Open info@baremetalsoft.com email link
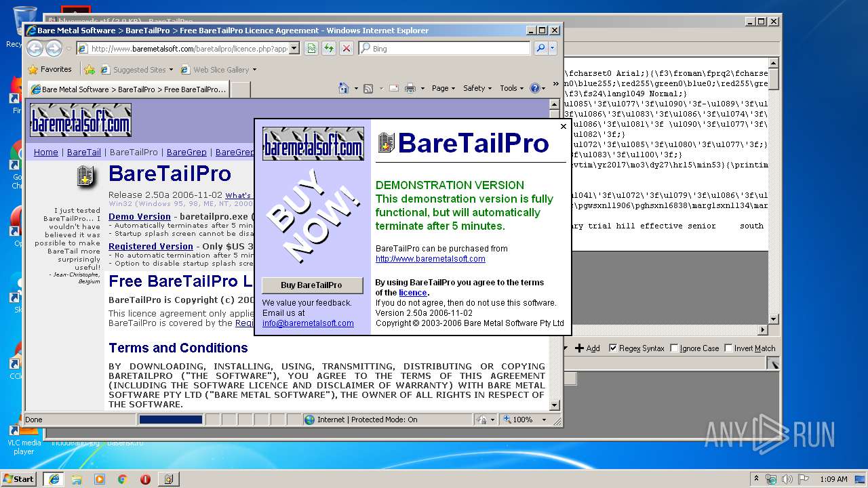Screen dimensions: 868x488 308,323
